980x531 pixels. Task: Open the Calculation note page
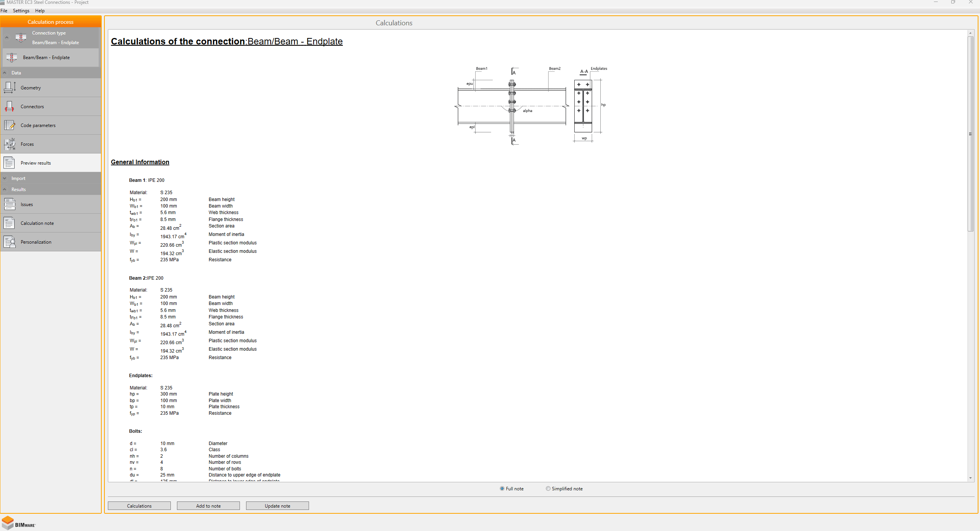51,223
